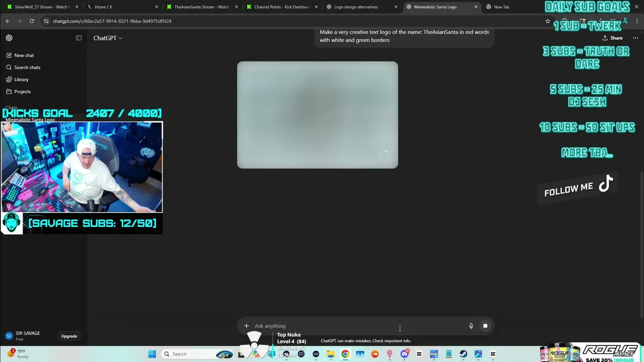Click the ChatGPT can make mistakes notice
644x362 pixels.
pyautogui.click(x=366, y=341)
